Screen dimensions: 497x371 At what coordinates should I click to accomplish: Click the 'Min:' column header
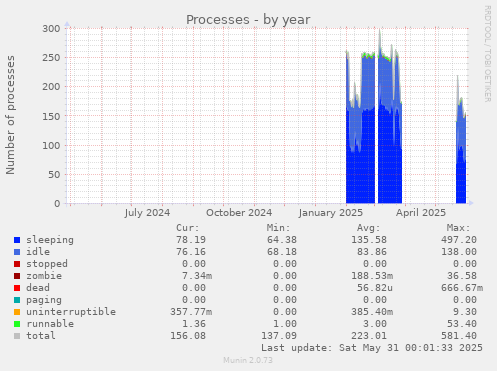click(278, 228)
